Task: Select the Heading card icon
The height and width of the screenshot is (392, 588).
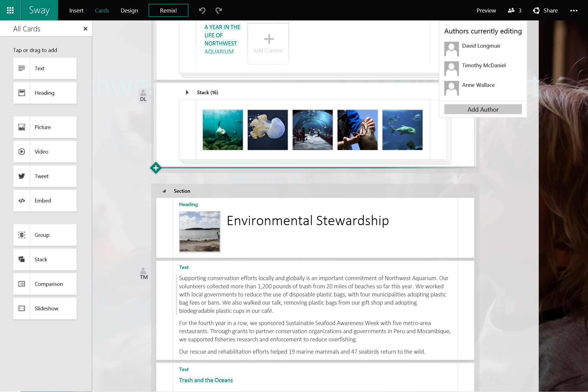Action: [x=22, y=93]
